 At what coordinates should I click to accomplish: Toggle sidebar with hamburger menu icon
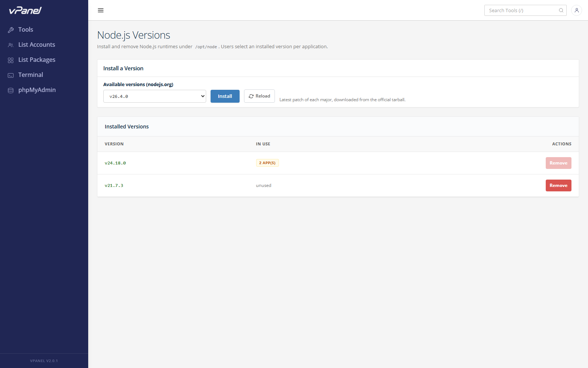[x=101, y=10]
